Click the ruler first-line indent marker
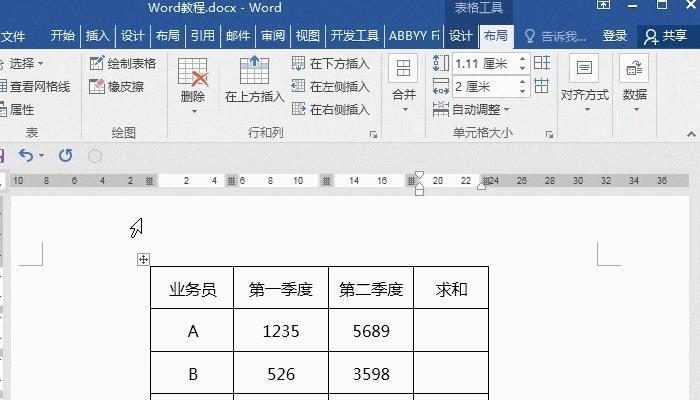 click(419, 175)
